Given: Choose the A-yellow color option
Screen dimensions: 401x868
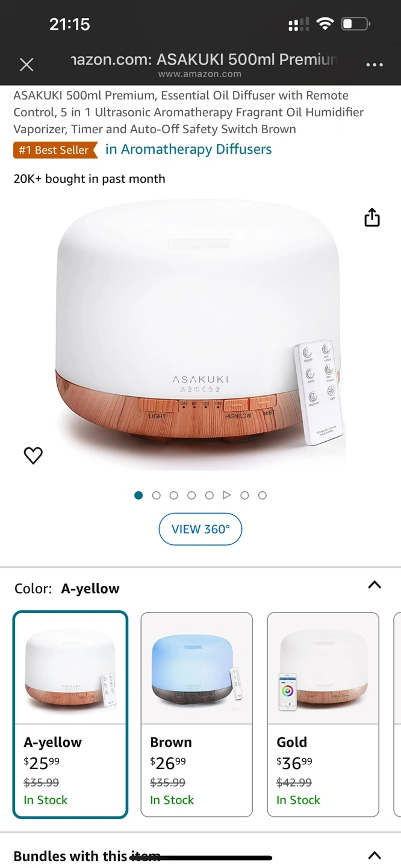Looking at the screenshot, I should click(70, 714).
